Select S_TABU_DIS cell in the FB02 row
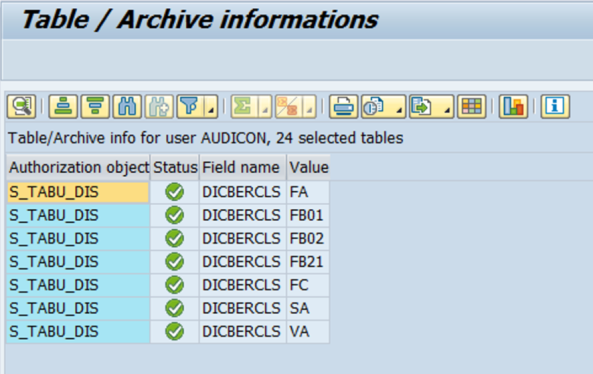This screenshot has width=593, height=374. click(x=78, y=239)
